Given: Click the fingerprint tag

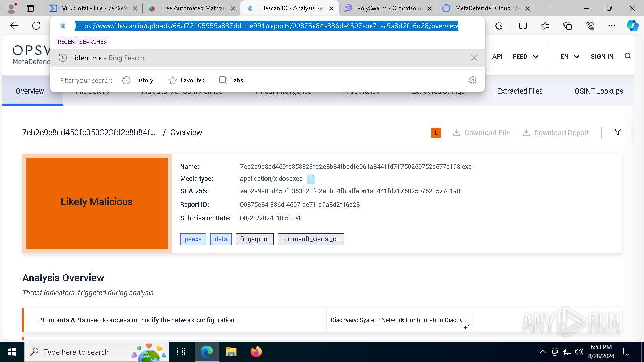Looking at the screenshot, I should (255, 239).
